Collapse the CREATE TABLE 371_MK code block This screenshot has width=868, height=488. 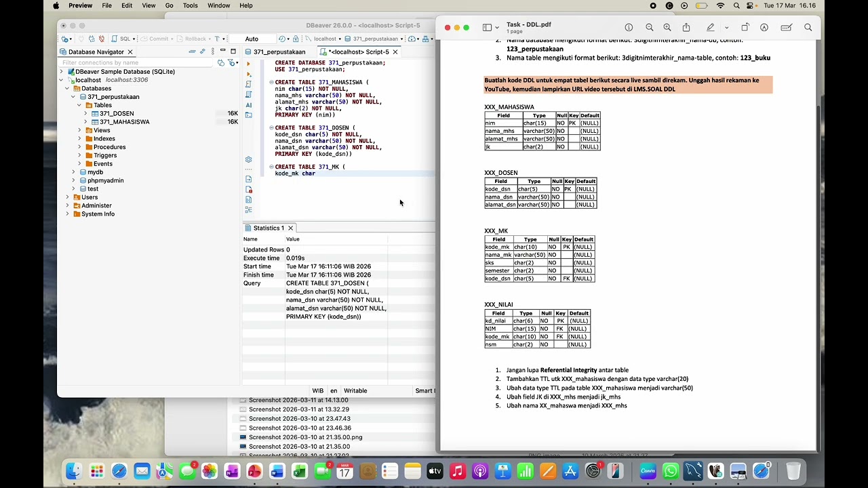coord(271,167)
